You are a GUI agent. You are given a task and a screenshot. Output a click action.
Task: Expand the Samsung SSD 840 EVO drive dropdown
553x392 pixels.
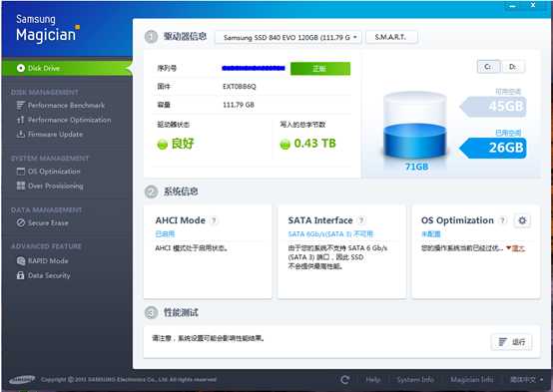coord(288,37)
